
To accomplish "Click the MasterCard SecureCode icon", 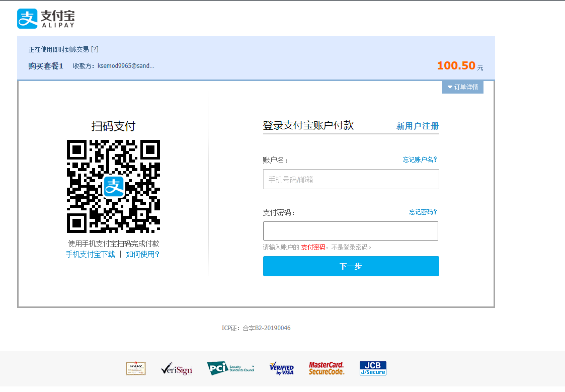I will coord(326,368).
